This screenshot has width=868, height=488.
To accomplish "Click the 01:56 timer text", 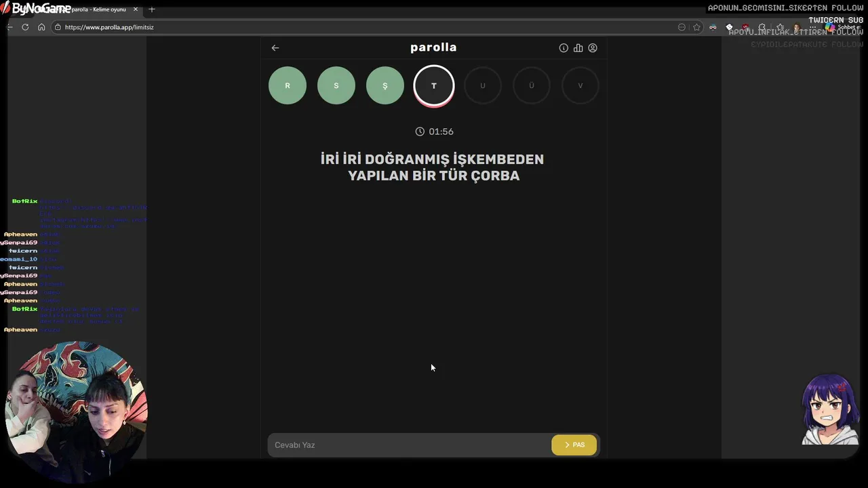I will coord(441,131).
